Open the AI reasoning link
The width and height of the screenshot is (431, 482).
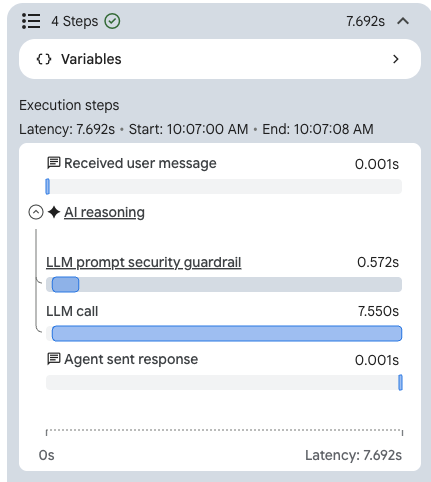pyautogui.click(x=104, y=212)
